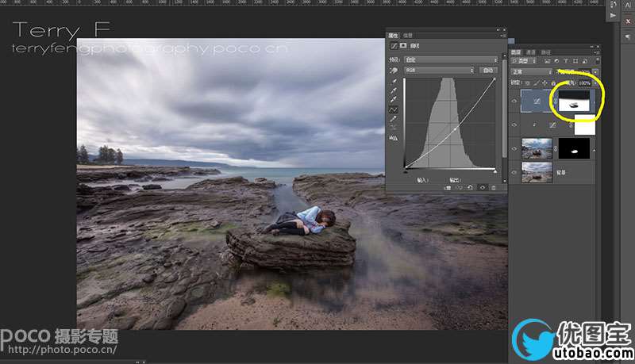
Task: Lock image pixels brush icon
Action: tap(537, 83)
